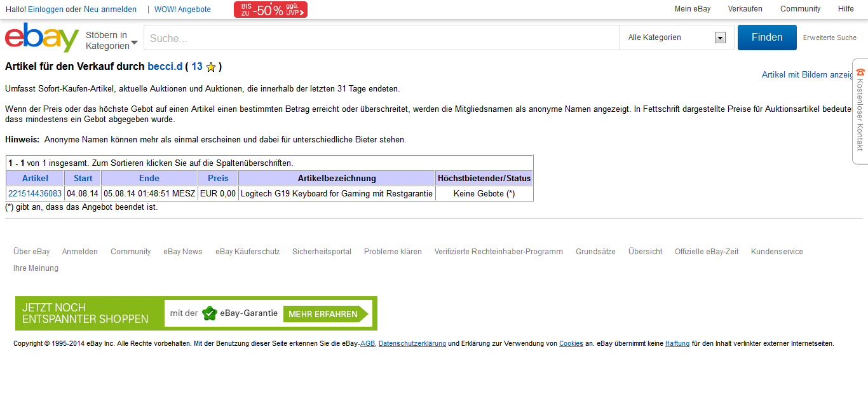The image size is (868, 403).
Task: Open Erweiterte Suche link
Action: click(x=830, y=38)
